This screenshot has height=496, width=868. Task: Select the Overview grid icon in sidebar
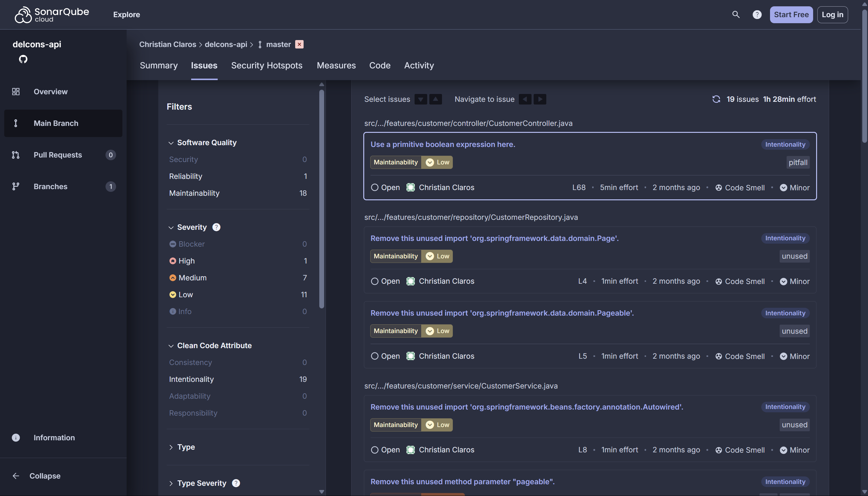click(16, 91)
